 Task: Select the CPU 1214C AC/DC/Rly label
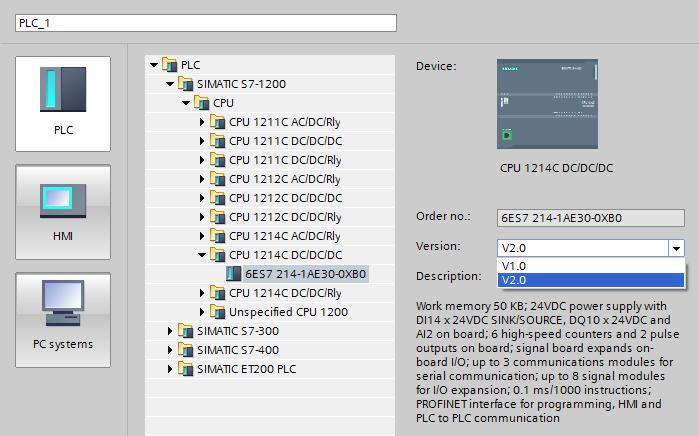coord(284,236)
